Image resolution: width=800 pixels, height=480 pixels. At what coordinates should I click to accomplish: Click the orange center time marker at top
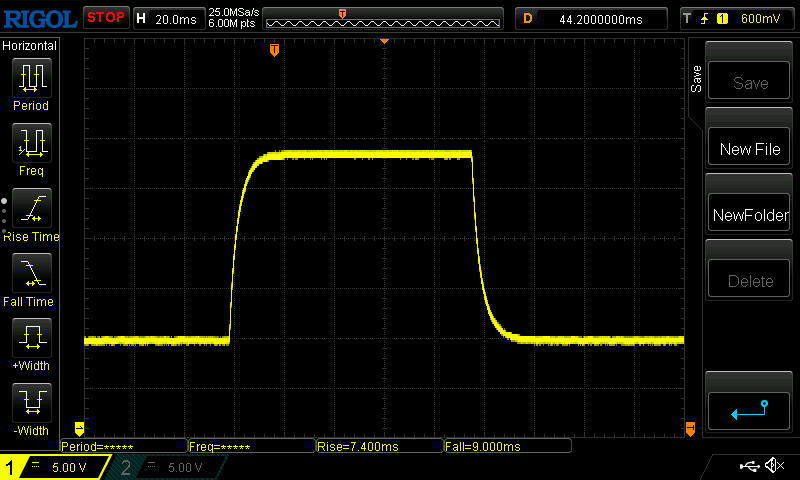tap(384, 41)
